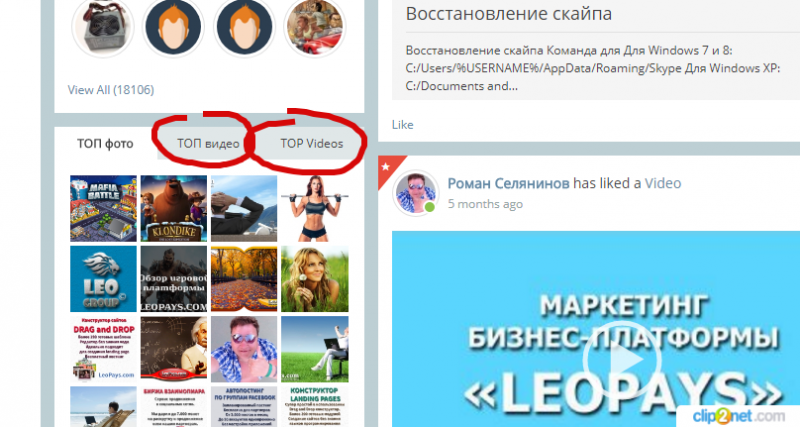View the autumn park alley photo
This screenshot has width=800, height=427.
click(244, 279)
